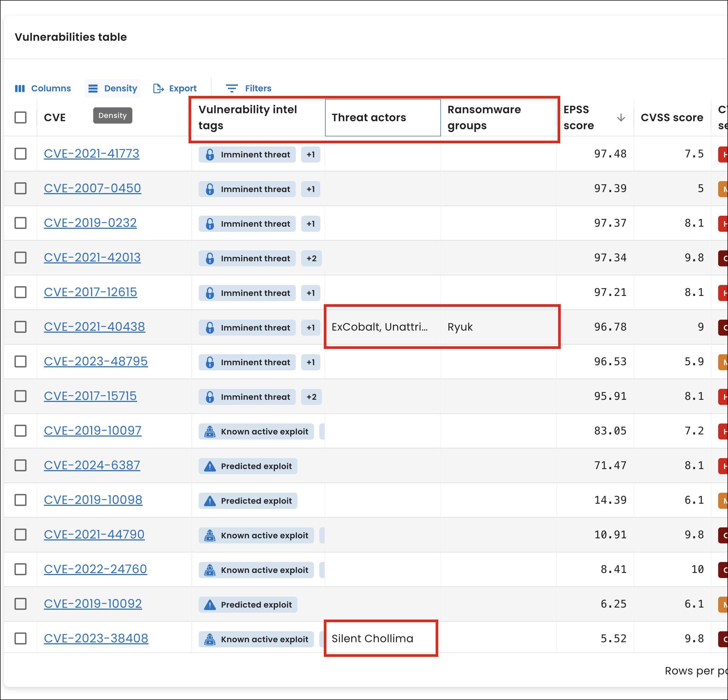This screenshot has height=700, width=728.
Task: Select checkbox for CVE-2019-10092
Action: pyautogui.click(x=21, y=604)
